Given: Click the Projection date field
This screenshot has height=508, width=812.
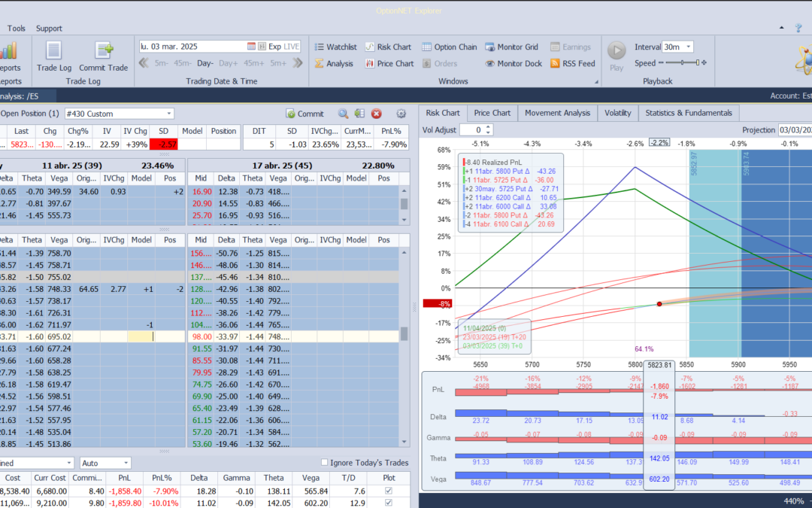Looking at the screenshot, I should coord(795,130).
